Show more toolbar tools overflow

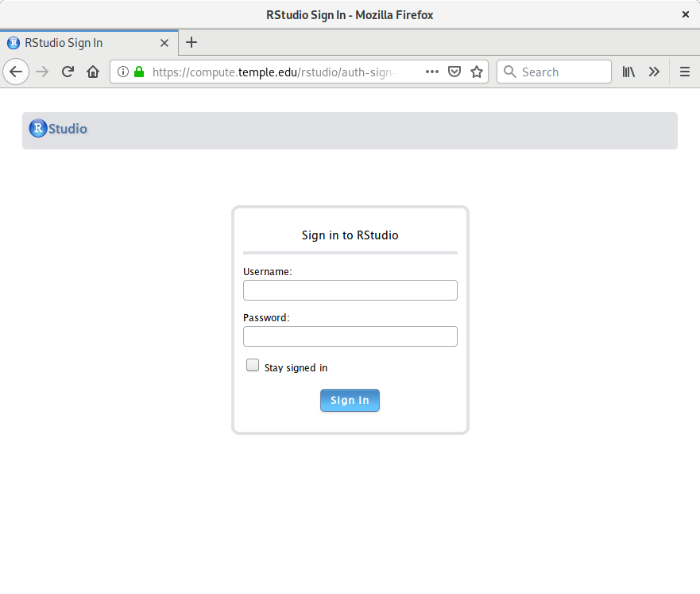[x=654, y=72]
